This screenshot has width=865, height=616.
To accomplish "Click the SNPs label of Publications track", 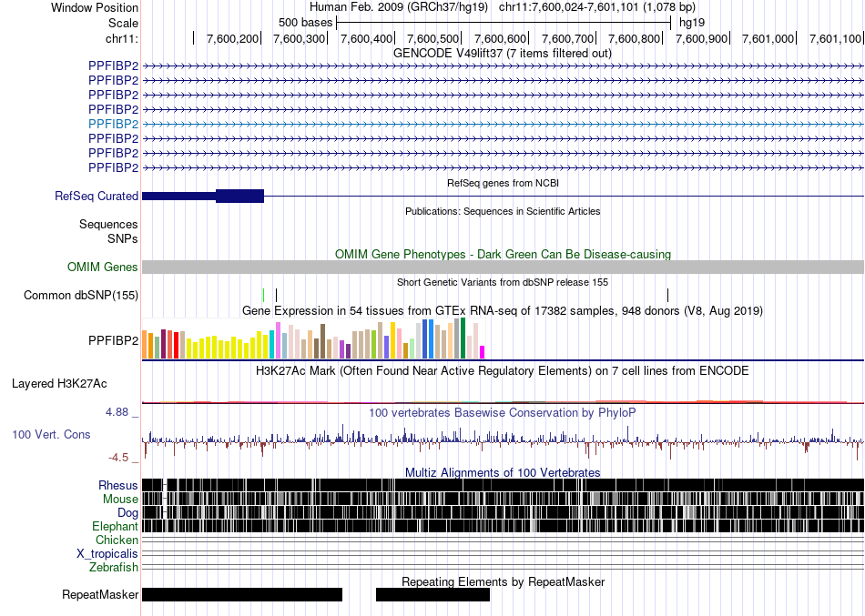I will [x=123, y=238].
